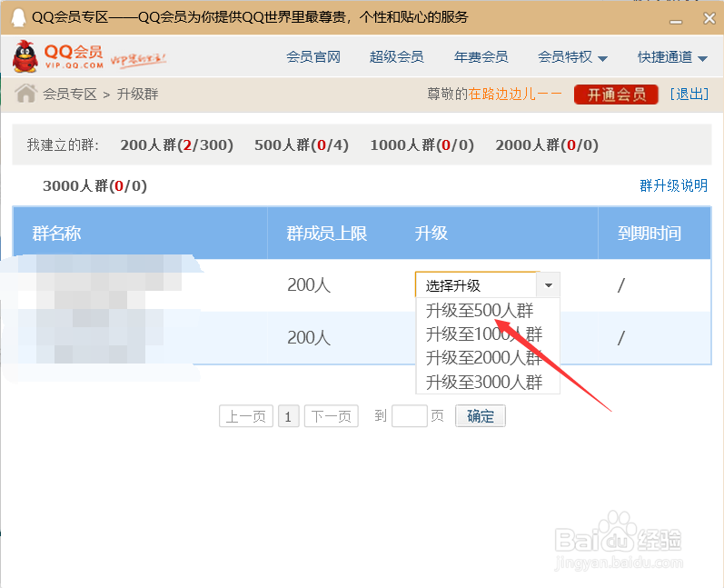
Task: Click the 选择升级 dropdown arrow button
Action: [x=548, y=285]
